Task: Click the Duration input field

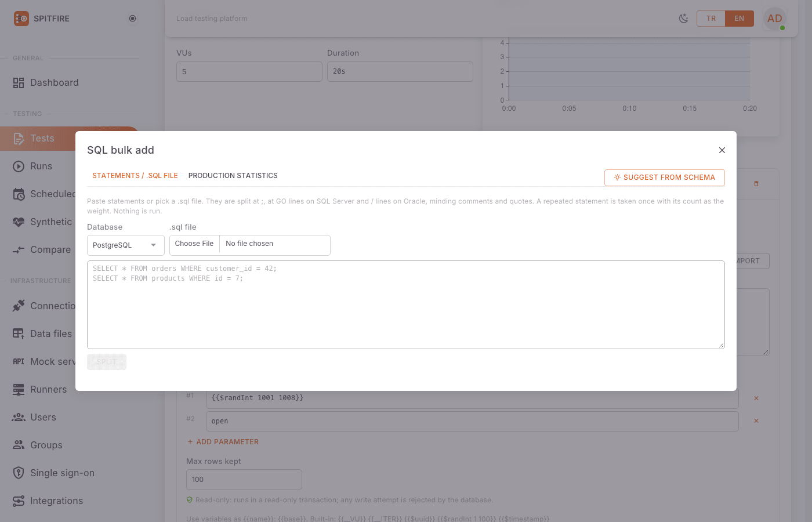Action: click(x=400, y=71)
